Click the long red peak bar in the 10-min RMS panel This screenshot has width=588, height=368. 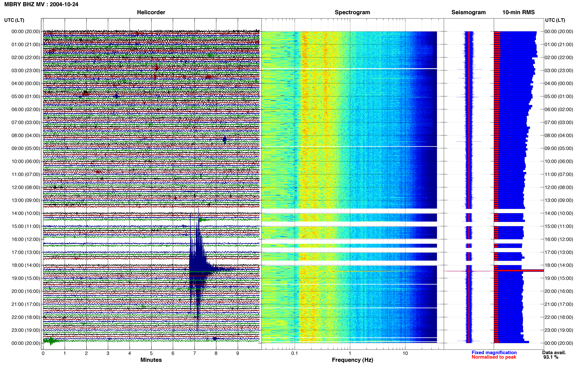coord(519,270)
